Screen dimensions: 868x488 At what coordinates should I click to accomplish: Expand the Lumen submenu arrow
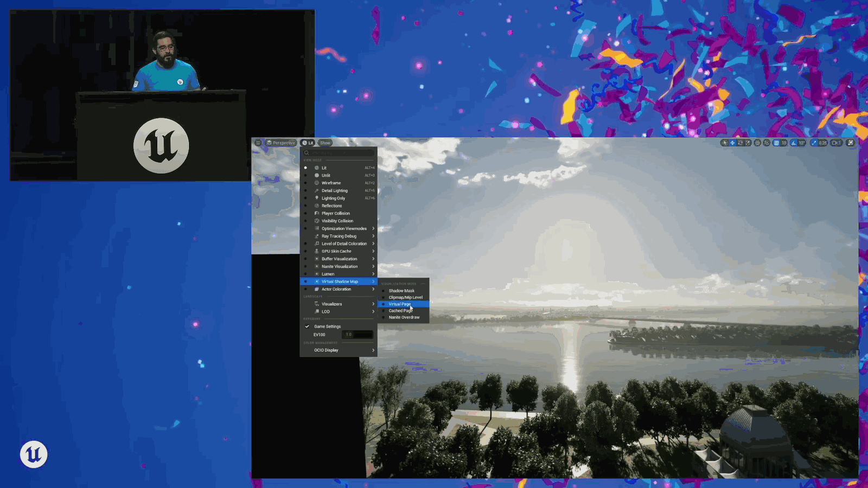click(373, 274)
